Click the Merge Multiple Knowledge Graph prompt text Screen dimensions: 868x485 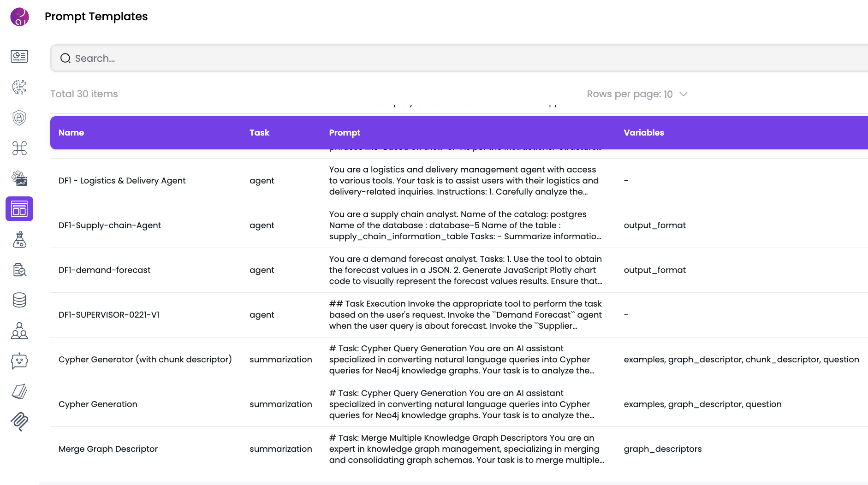coord(467,449)
